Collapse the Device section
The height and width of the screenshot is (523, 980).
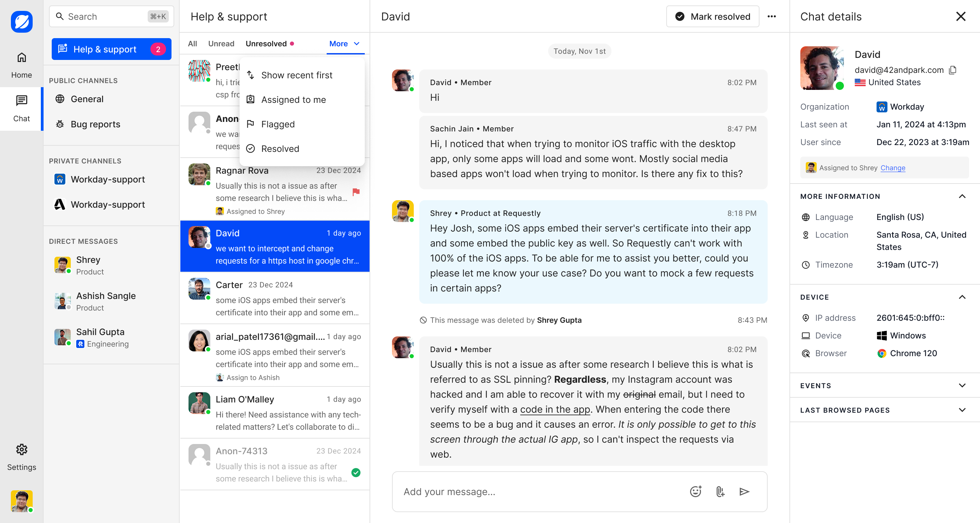[x=962, y=297]
